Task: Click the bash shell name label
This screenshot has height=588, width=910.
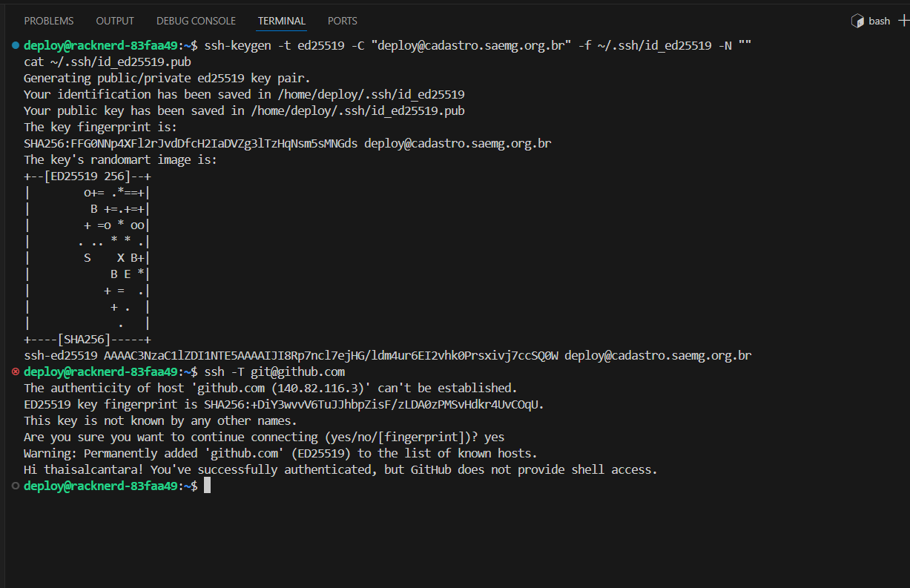Action: point(879,21)
